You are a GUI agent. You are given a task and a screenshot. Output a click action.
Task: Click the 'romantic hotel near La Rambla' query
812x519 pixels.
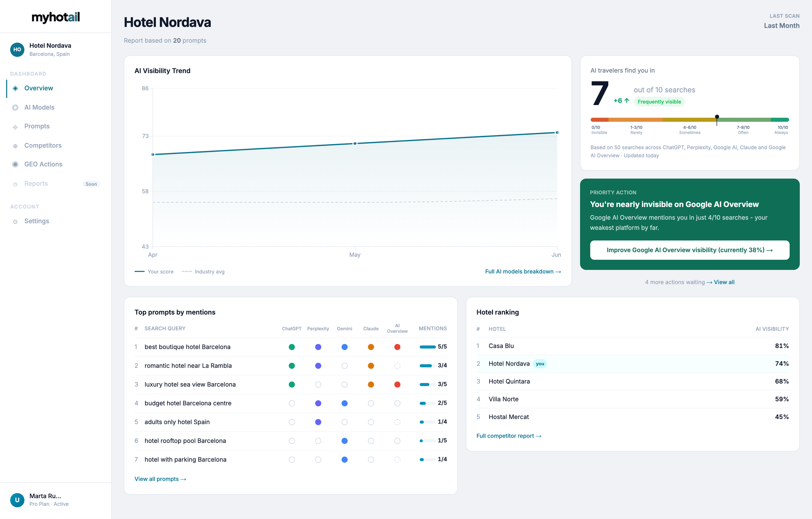click(188, 366)
